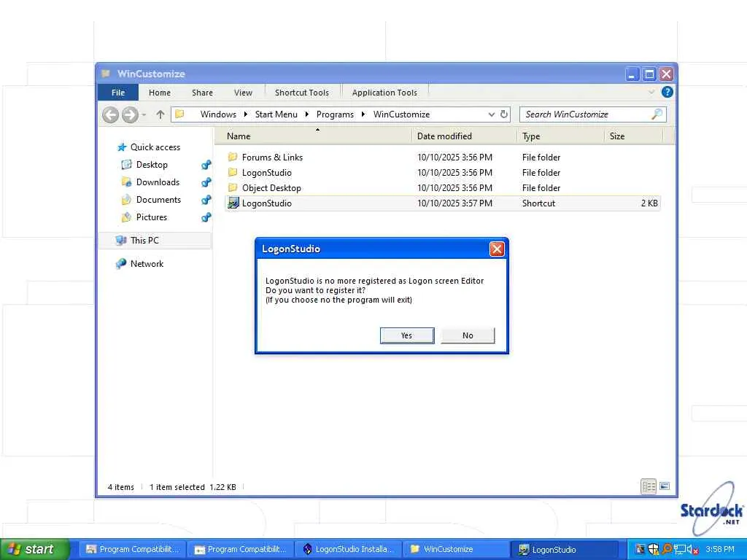The image size is (747, 560).
Task: Click the WinCustomize title bar folder icon
Action: pos(107,74)
